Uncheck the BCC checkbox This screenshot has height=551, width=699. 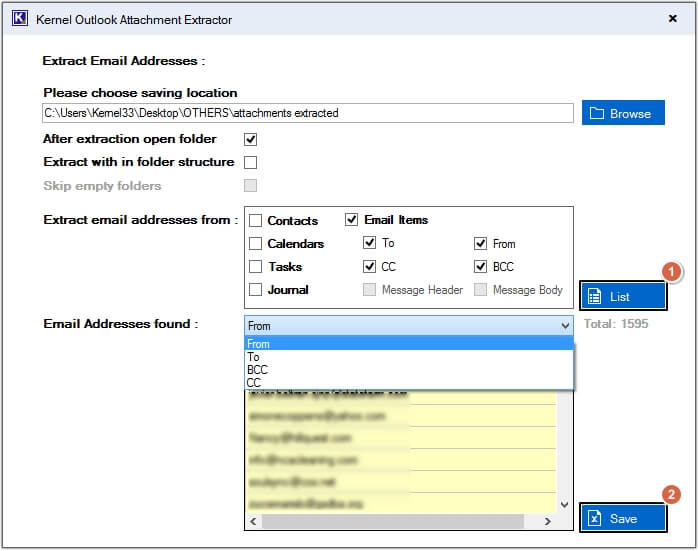[480, 267]
